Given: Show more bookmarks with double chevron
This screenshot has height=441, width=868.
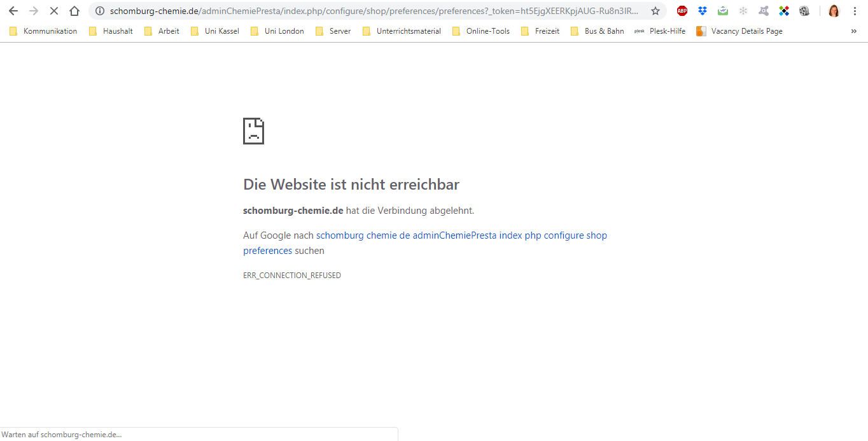Looking at the screenshot, I should coord(854,31).
